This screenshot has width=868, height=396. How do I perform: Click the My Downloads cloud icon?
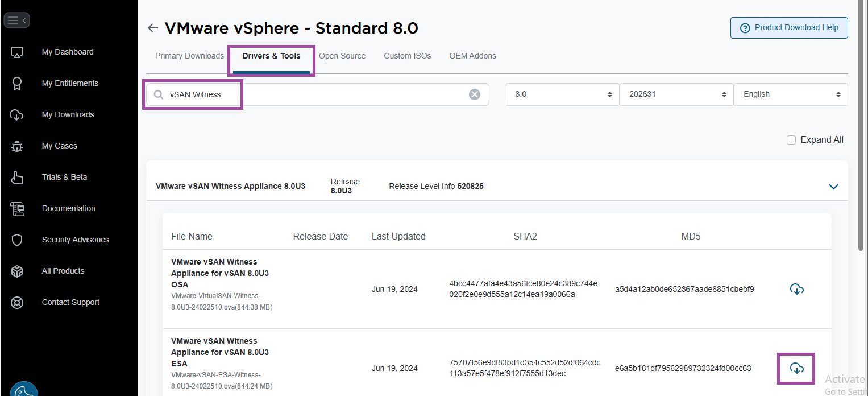(17, 115)
